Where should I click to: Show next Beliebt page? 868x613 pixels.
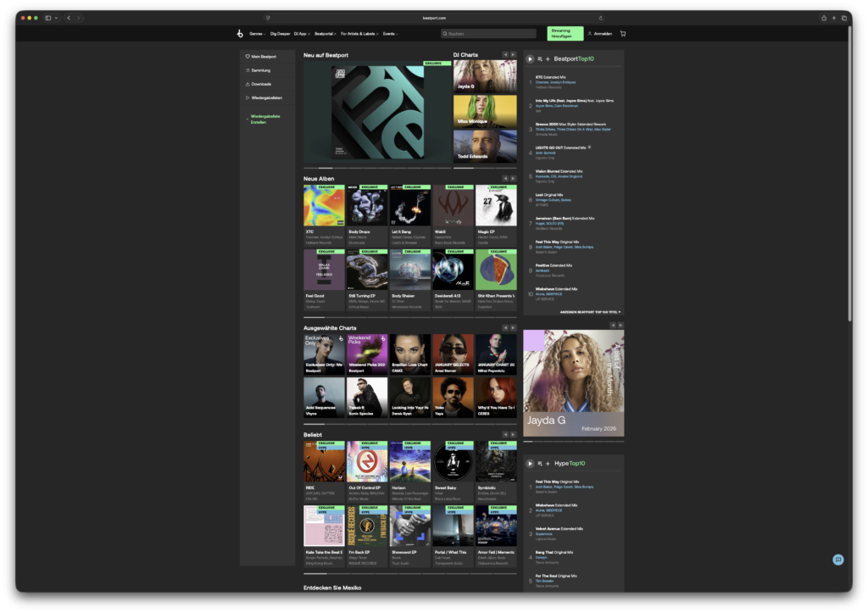pos(513,435)
